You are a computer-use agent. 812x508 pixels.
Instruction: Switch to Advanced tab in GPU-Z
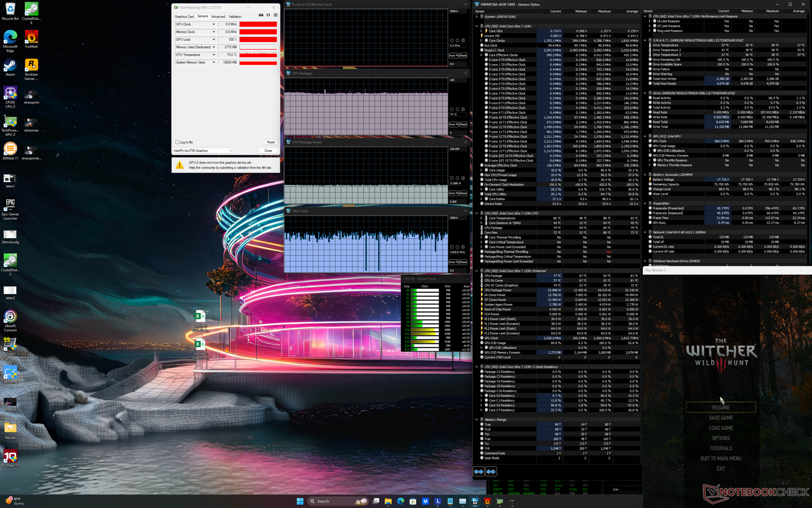218,17
